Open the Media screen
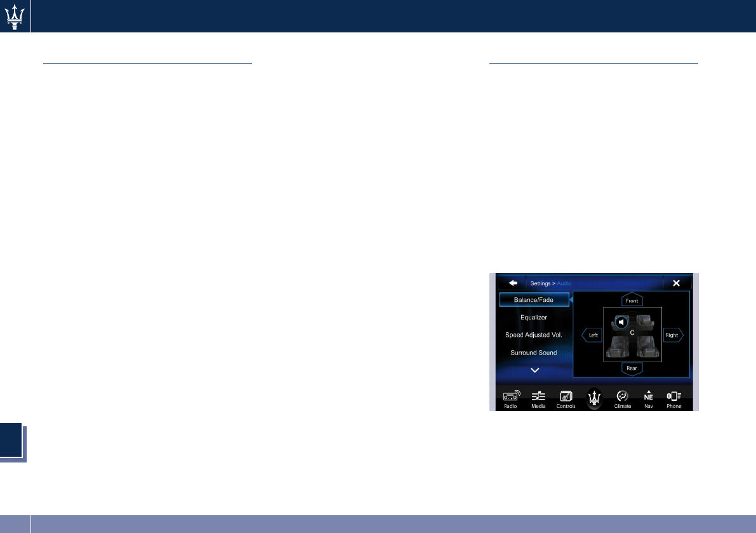 (x=538, y=400)
